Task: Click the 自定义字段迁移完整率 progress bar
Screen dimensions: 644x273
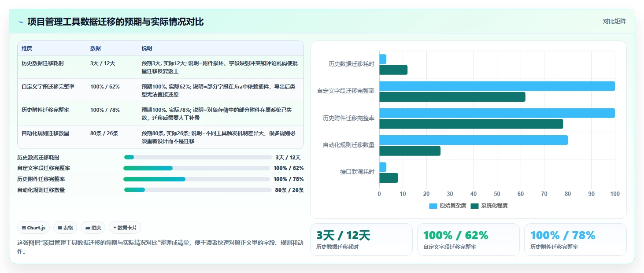Action: [196, 168]
